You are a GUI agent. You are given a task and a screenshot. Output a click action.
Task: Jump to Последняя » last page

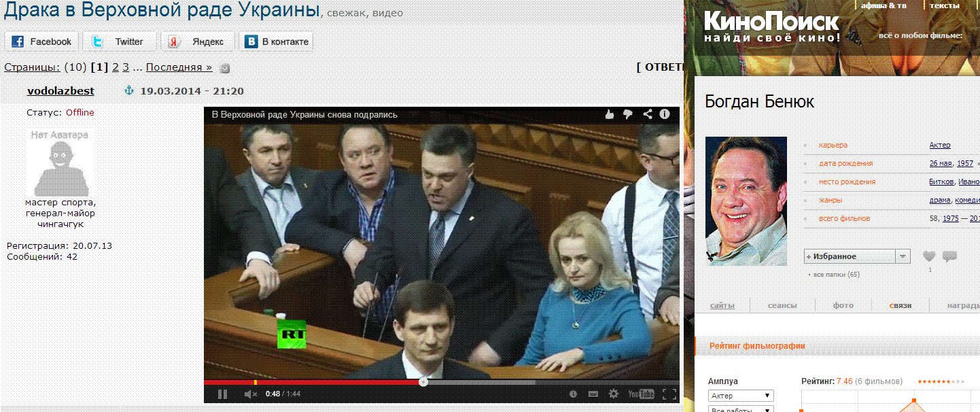click(179, 67)
